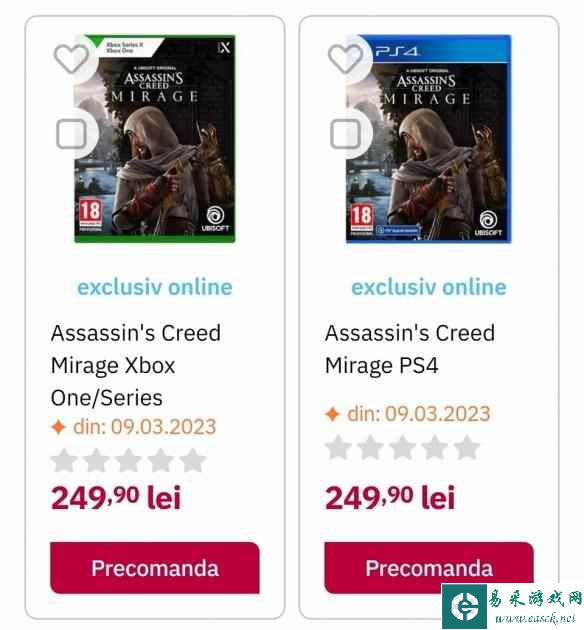Tick the compare checkbox on PS4 product
This screenshot has height=630, width=584.
pos(345,133)
